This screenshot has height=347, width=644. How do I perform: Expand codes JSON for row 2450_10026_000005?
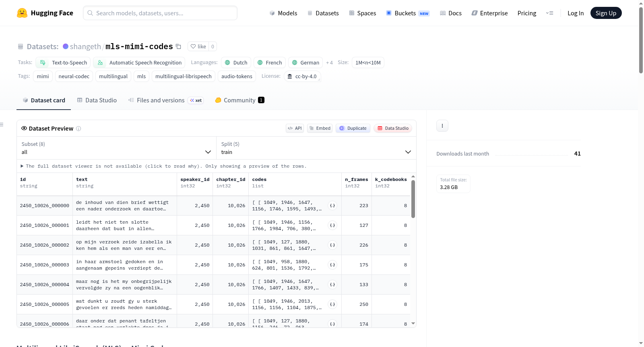click(332, 304)
